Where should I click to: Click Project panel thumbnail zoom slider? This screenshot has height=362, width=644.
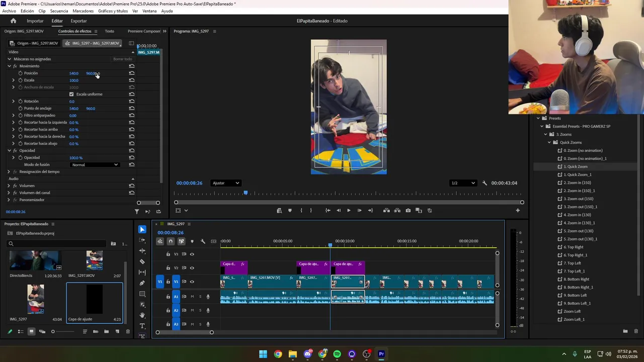[x=63, y=331]
